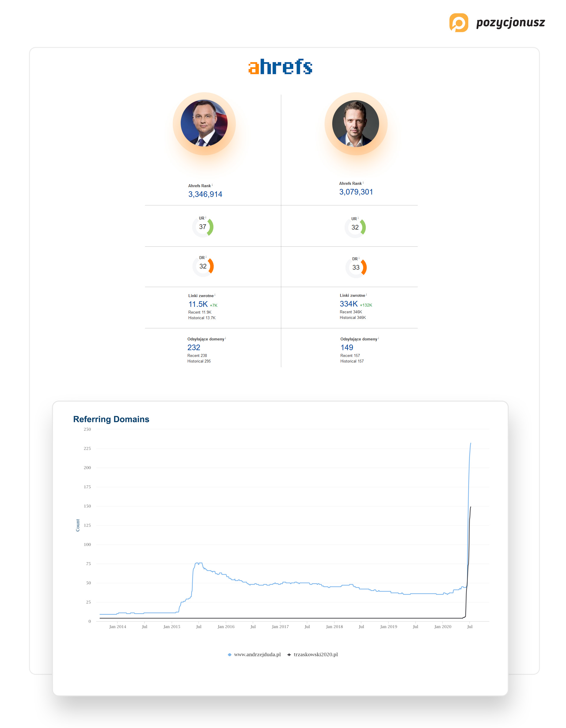Click the +132K backlinks change

[366, 305]
